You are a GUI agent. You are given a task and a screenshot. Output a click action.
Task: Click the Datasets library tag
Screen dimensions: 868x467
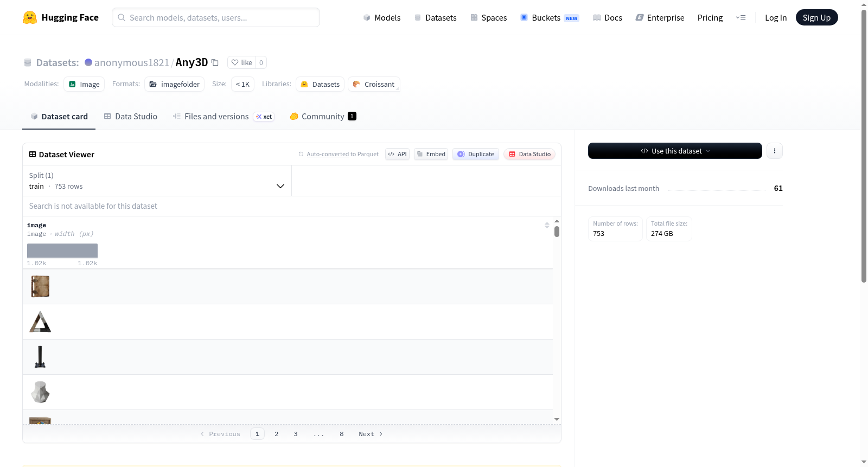tap(320, 84)
